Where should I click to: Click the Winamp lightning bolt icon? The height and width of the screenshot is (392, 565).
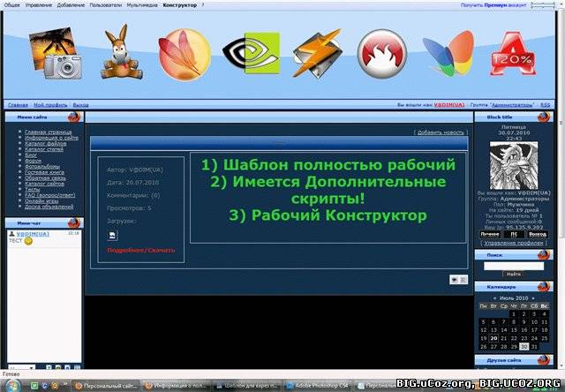[x=317, y=54]
